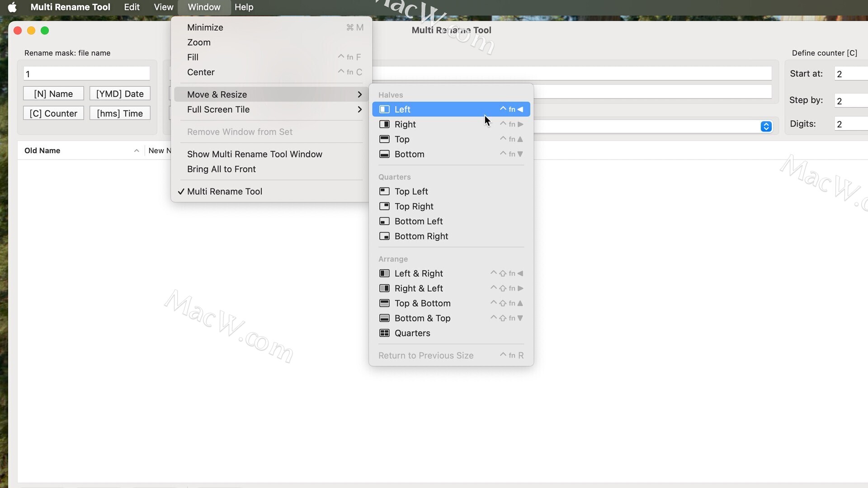Click the Top Right quarter icon
Screen dimensions: 868x488
coord(384,206)
